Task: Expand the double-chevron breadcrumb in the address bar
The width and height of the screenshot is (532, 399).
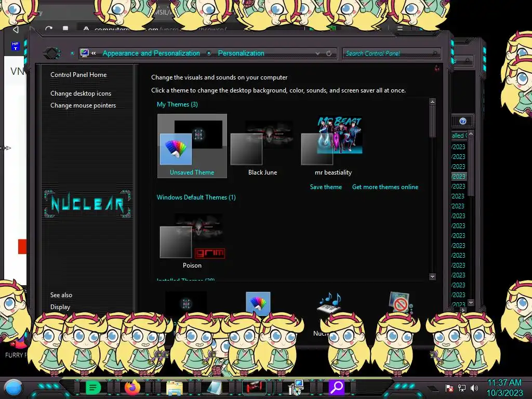Action: pyautogui.click(x=94, y=54)
